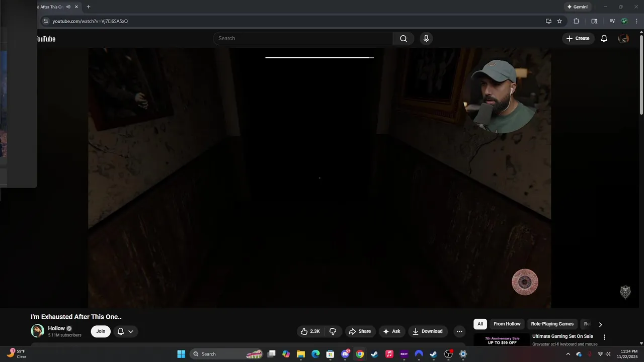Image resolution: width=644 pixels, height=362 pixels.
Task: Open YouTube notifications bell in header
Action: [604, 39]
